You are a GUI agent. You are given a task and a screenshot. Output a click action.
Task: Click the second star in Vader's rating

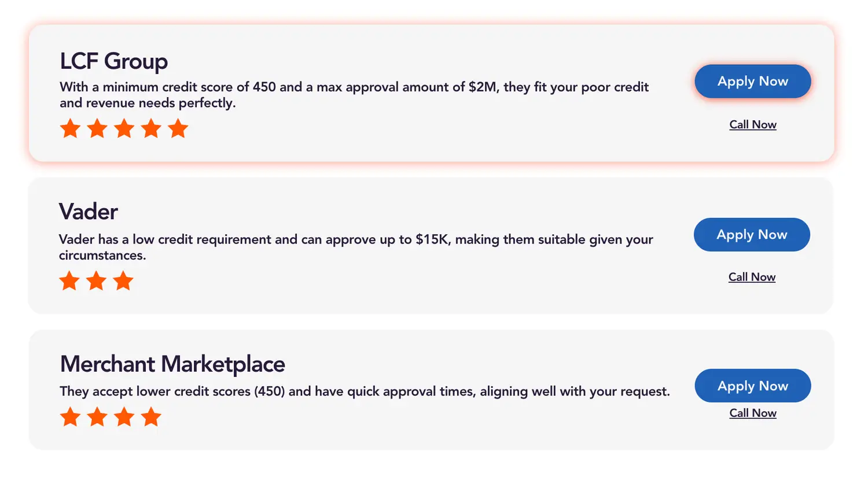point(96,282)
